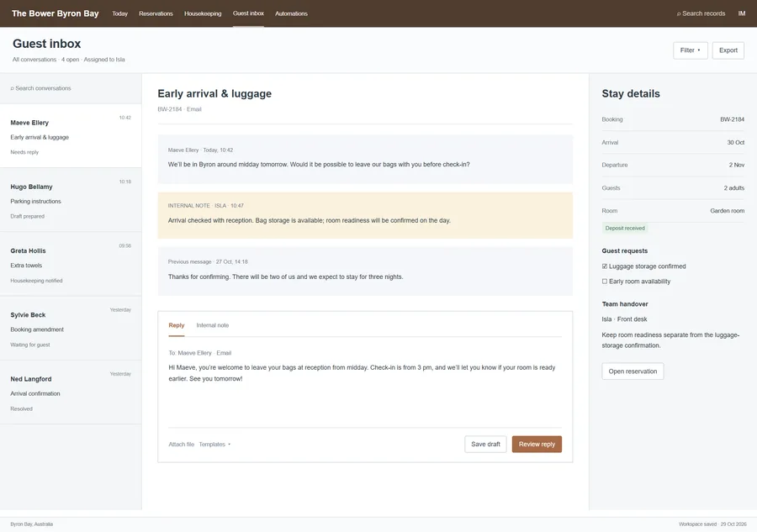Open Hugo Bellamy's Parking instructions conversation

[71, 200]
